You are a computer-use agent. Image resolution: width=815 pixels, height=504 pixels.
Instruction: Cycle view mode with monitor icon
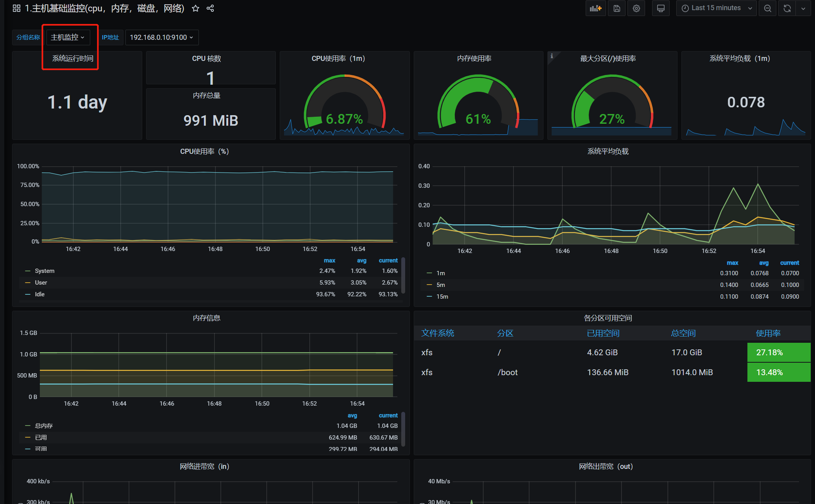[661, 8]
